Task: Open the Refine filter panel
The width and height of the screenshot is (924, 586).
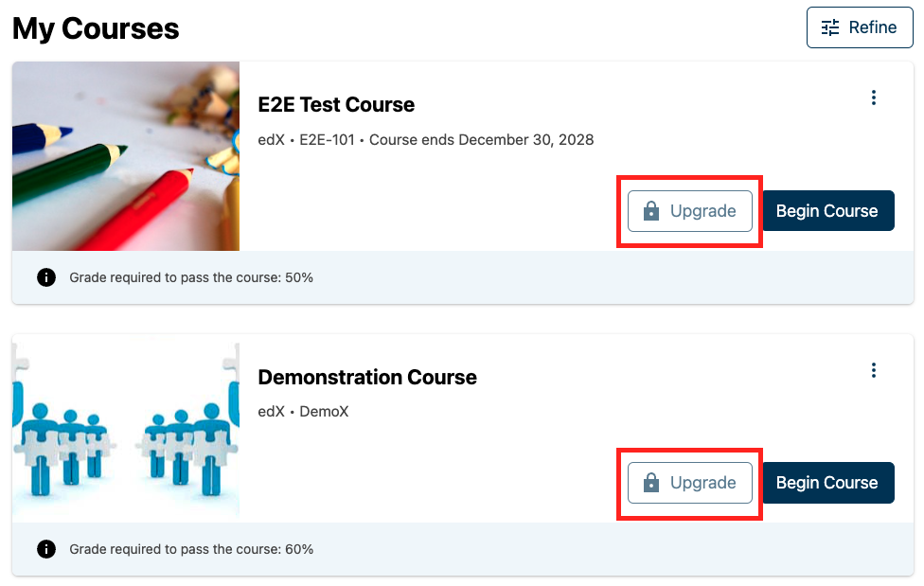Action: tap(859, 27)
